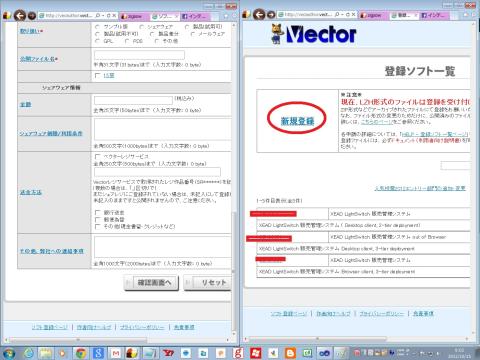Switch to zigsow tab in left window
The height and width of the screenshot is (360, 480).
tap(133, 16)
